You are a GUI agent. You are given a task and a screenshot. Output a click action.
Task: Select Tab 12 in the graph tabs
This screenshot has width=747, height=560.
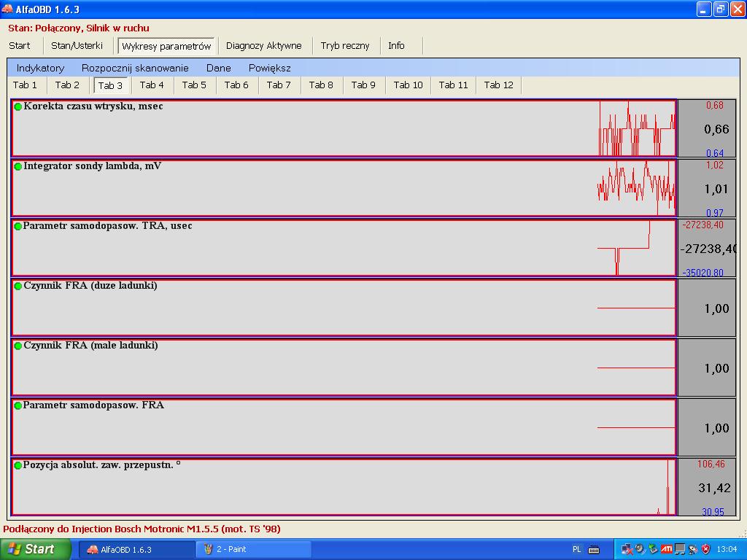coord(498,85)
